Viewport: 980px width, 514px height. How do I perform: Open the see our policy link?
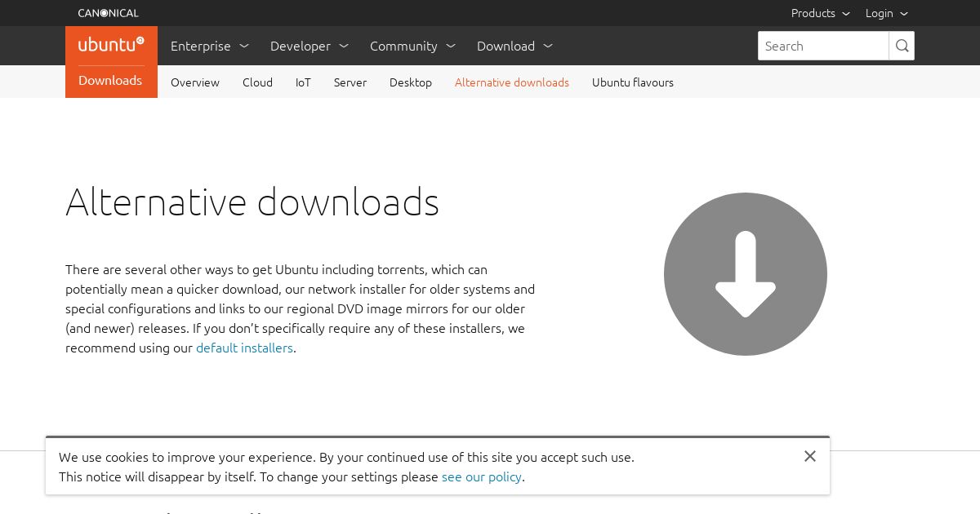pos(482,476)
